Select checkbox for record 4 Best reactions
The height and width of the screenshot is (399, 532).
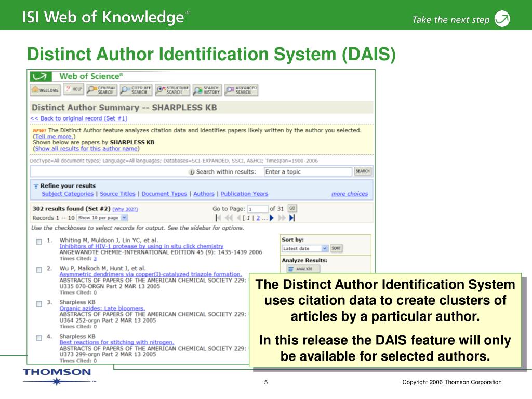(x=39, y=338)
